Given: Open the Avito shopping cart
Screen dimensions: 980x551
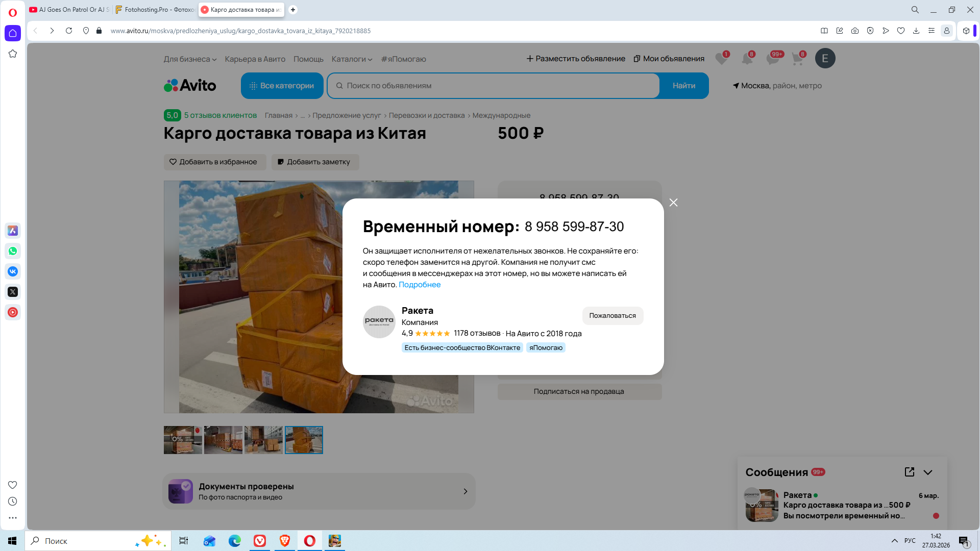Looking at the screenshot, I should 797,59.
